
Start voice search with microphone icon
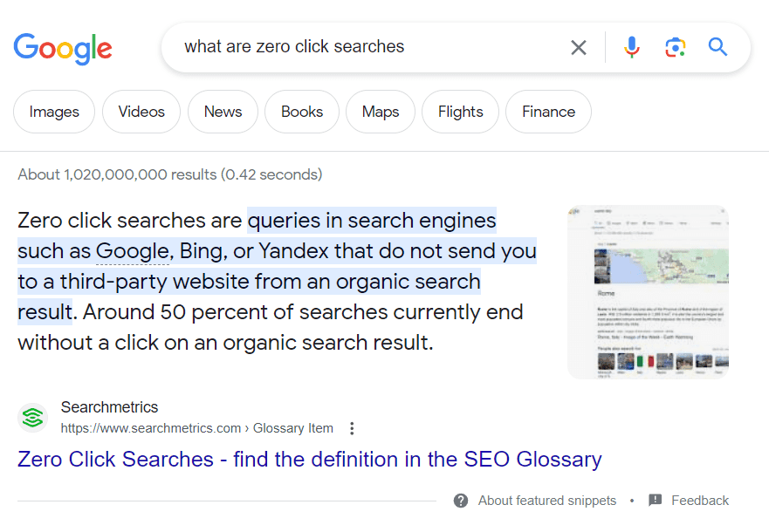point(632,47)
